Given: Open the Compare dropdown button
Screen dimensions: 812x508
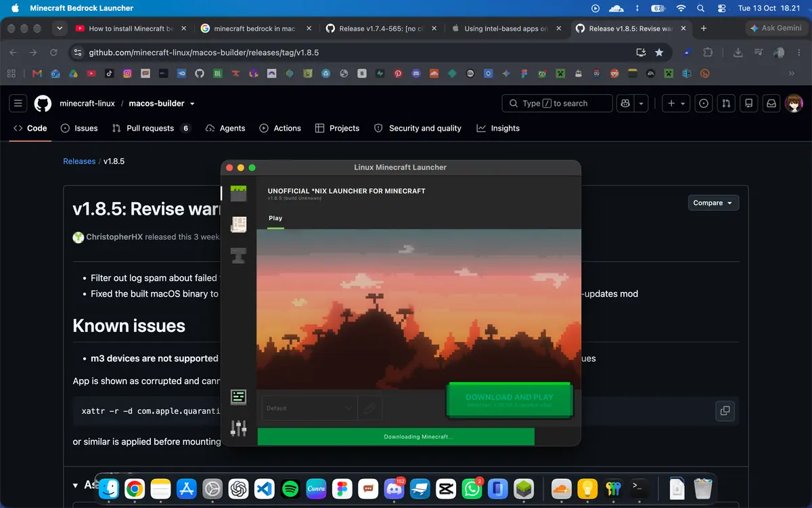Looking at the screenshot, I should 713,203.
